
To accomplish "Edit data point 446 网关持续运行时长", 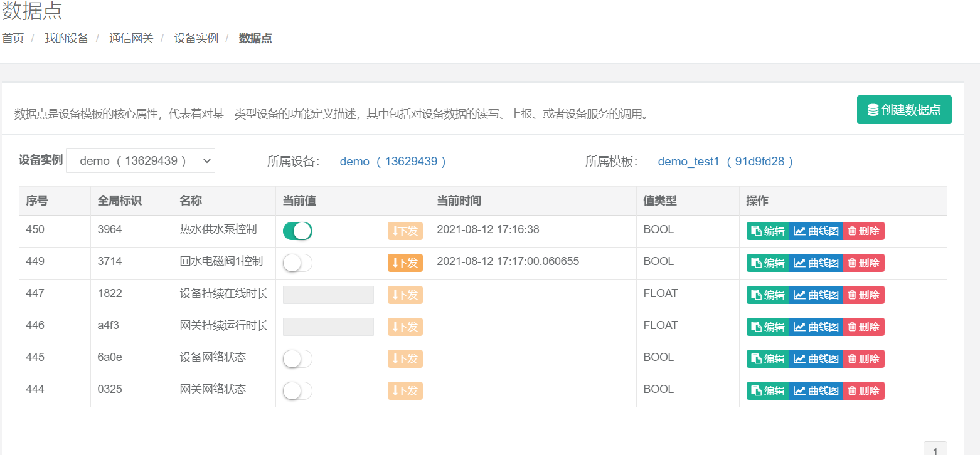I will [x=768, y=327].
